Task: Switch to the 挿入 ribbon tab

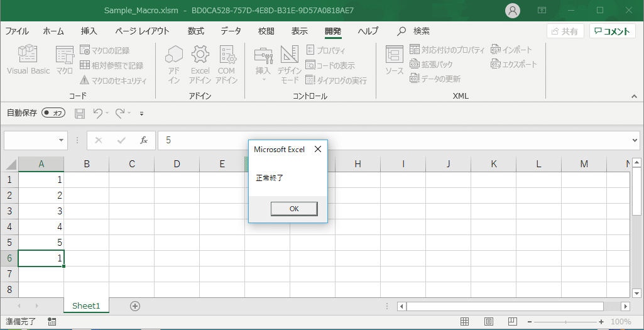Action: coord(89,31)
